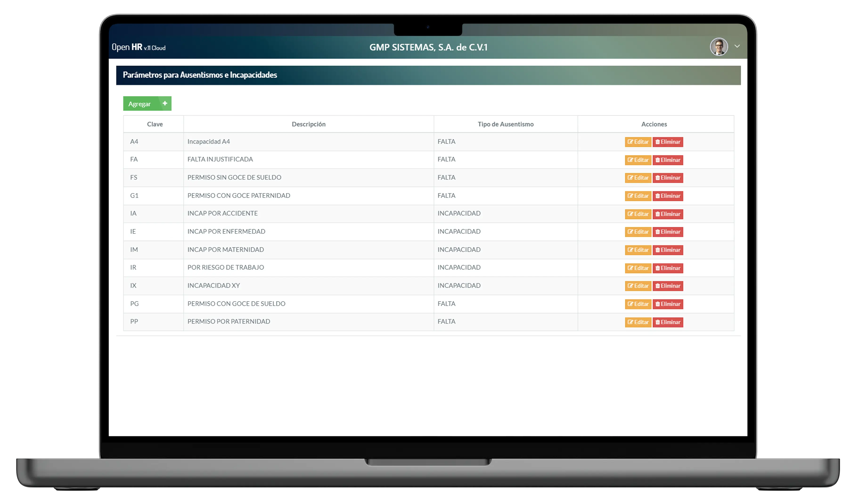The height and width of the screenshot is (504, 859).
Task: Open the Open HR v.11 Cloud logo
Action: click(139, 47)
